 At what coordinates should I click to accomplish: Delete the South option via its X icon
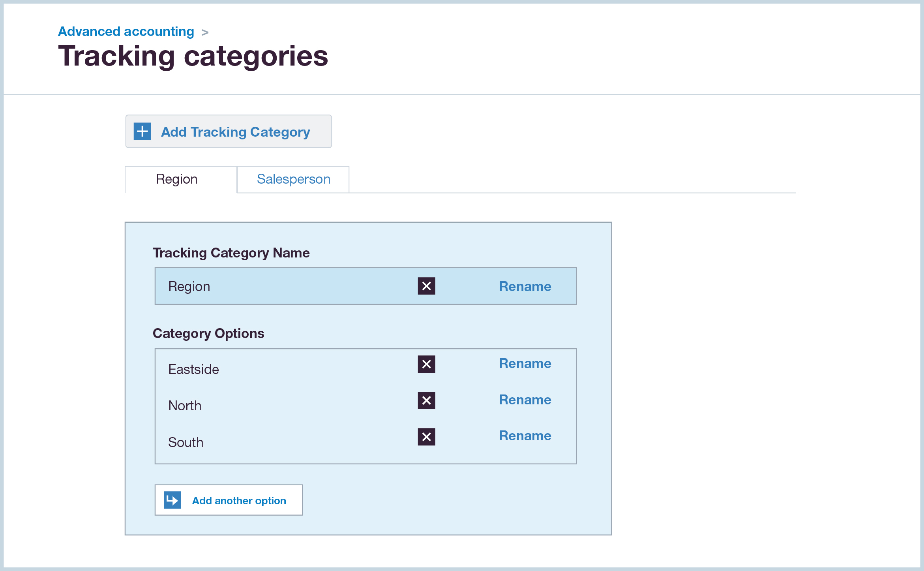click(426, 437)
